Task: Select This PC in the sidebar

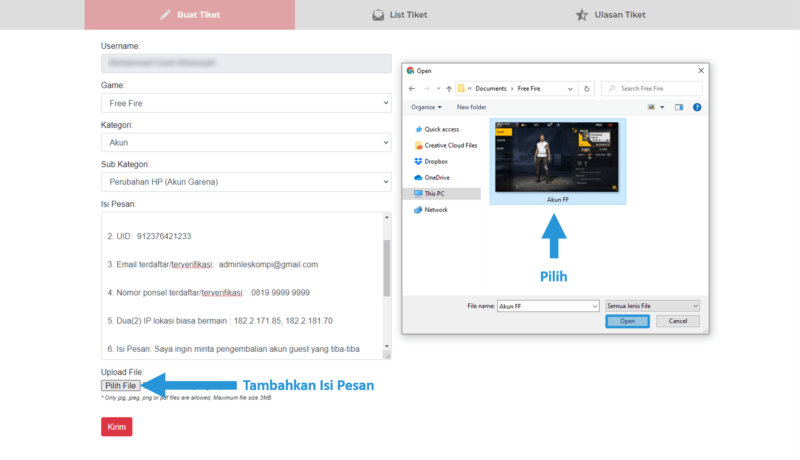Action: (x=442, y=194)
